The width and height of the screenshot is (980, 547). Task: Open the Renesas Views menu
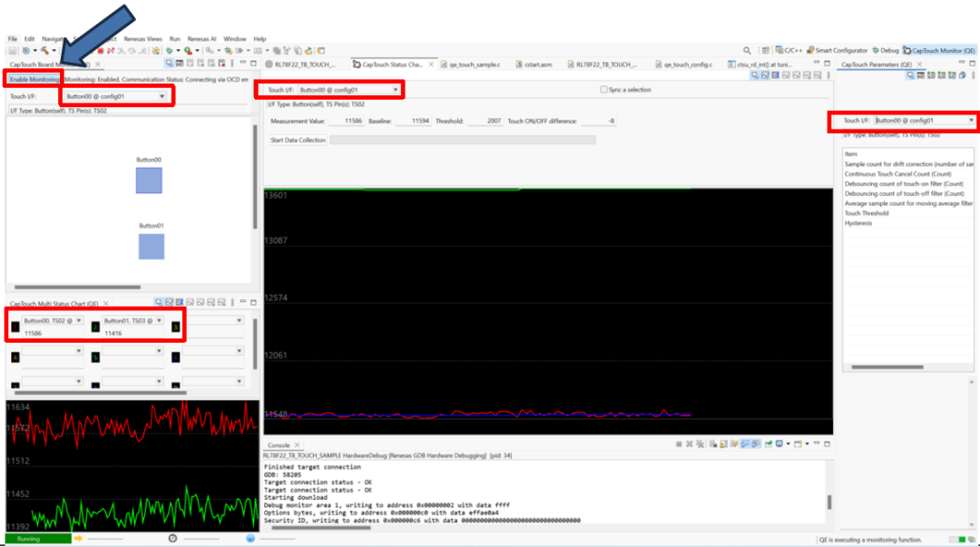click(142, 39)
